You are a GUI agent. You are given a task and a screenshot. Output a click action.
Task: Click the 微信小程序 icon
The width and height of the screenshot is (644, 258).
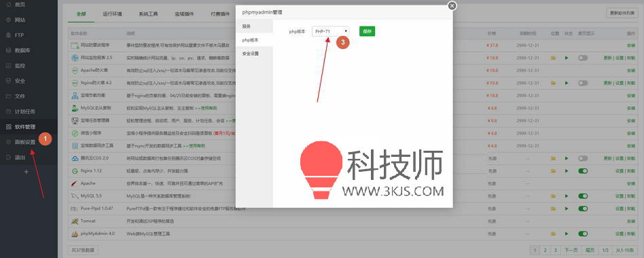click(x=75, y=133)
